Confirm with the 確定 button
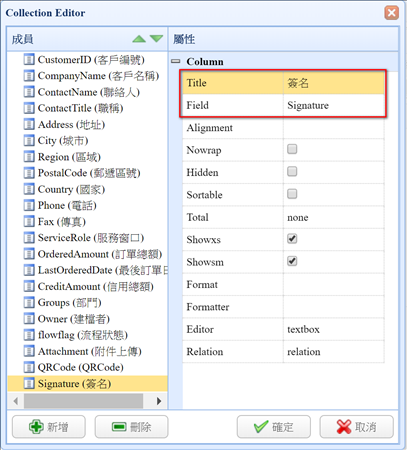 click(x=274, y=427)
